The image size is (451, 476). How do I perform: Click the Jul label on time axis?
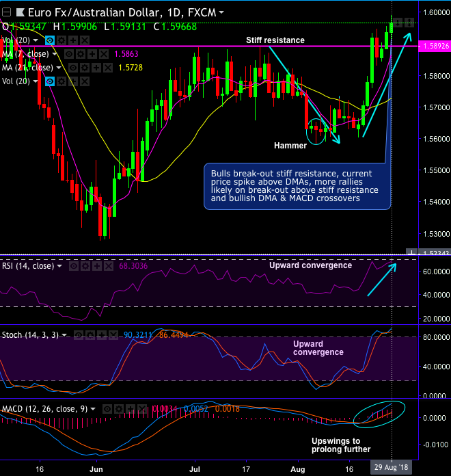[x=195, y=469]
